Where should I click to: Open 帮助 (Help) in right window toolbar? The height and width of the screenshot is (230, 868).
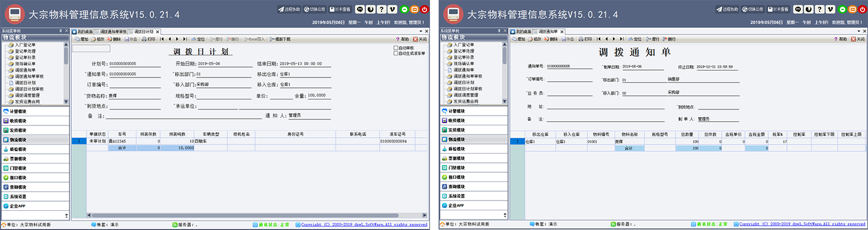click(x=841, y=39)
